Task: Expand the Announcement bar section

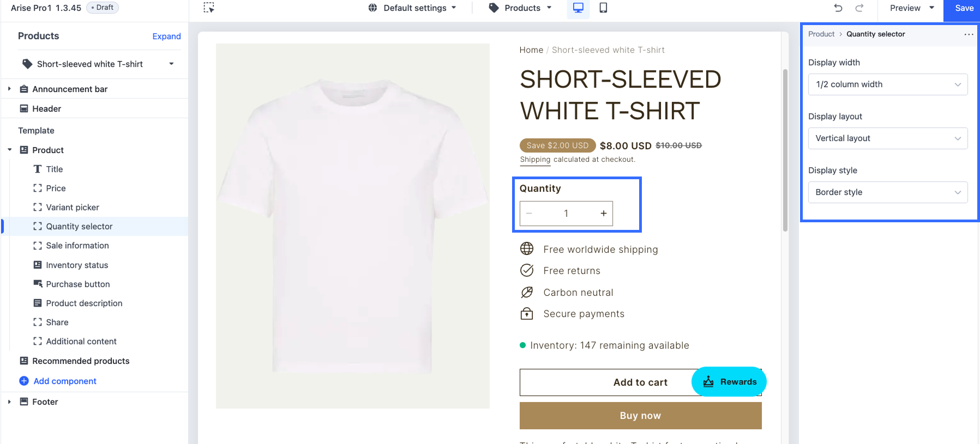Action: [9, 89]
